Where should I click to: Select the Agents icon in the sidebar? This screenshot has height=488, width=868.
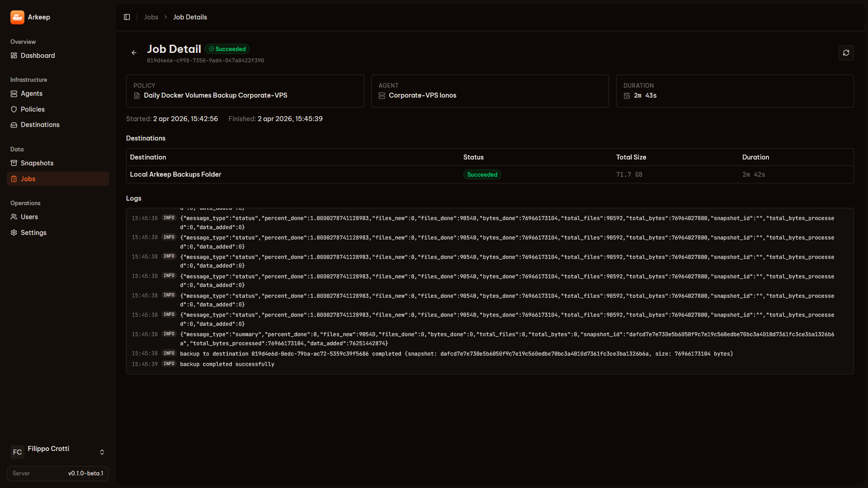(14, 94)
